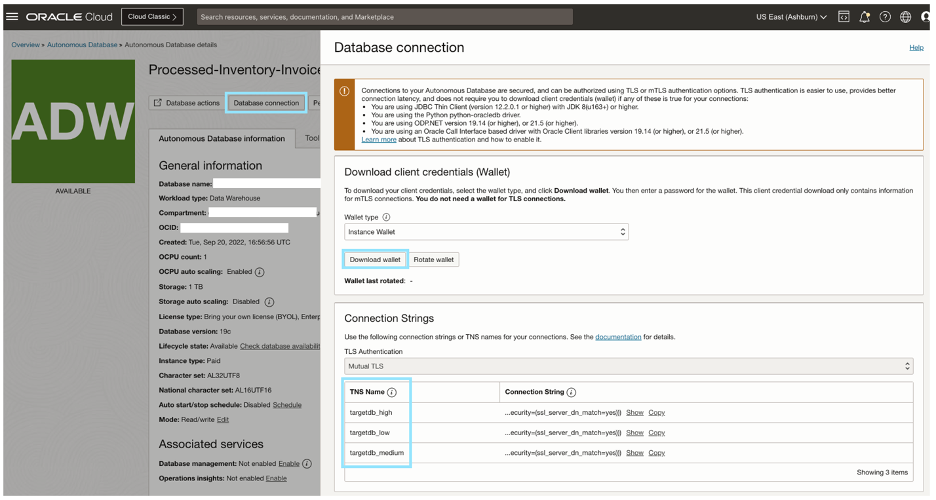
Task: Enable Operations insights link
Action: pos(276,479)
